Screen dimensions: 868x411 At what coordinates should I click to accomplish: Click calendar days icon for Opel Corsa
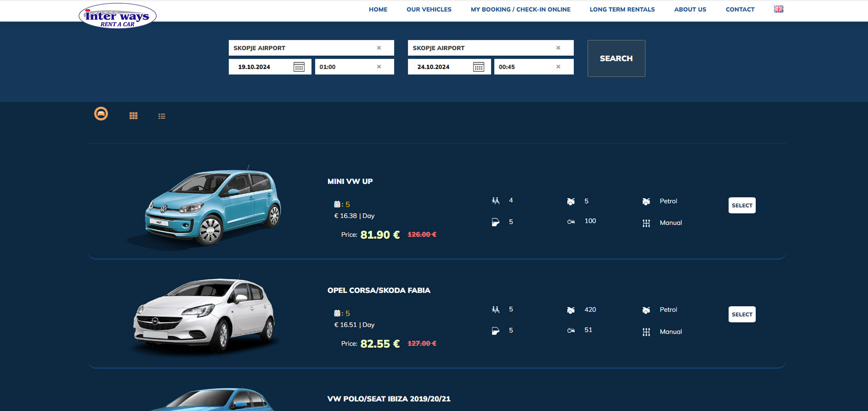click(337, 313)
